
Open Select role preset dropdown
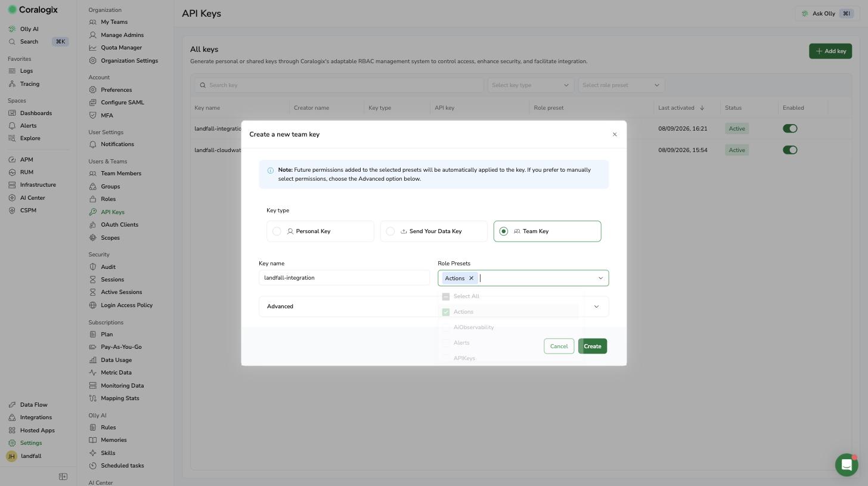tap(621, 85)
